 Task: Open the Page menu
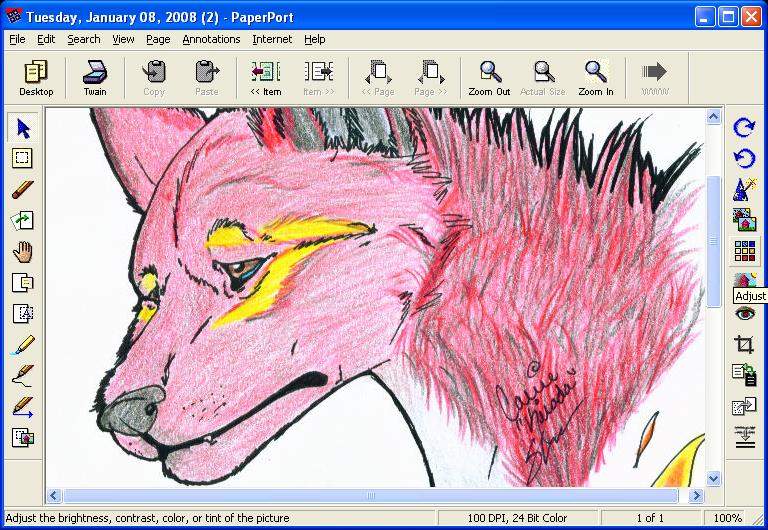pos(158,39)
